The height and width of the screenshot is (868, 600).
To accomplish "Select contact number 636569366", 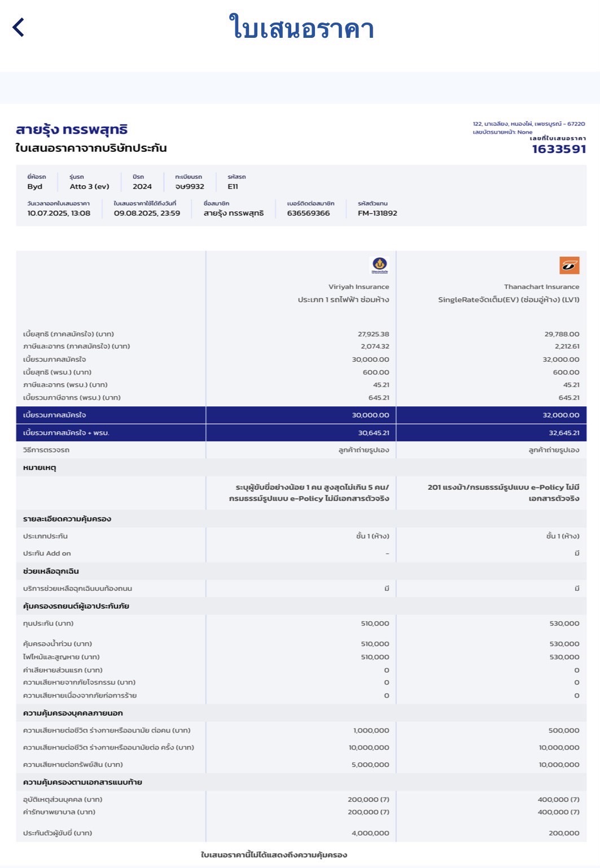I will click(x=308, y=213).
